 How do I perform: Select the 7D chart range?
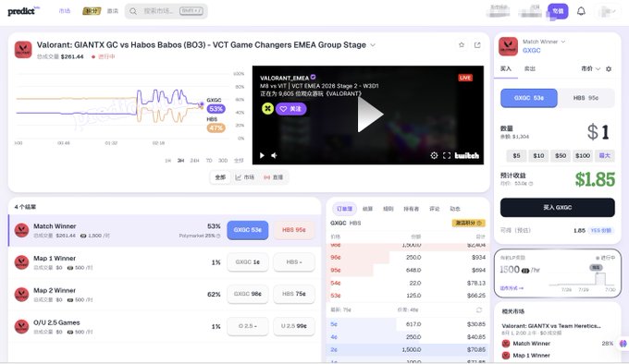pos(209,160)
